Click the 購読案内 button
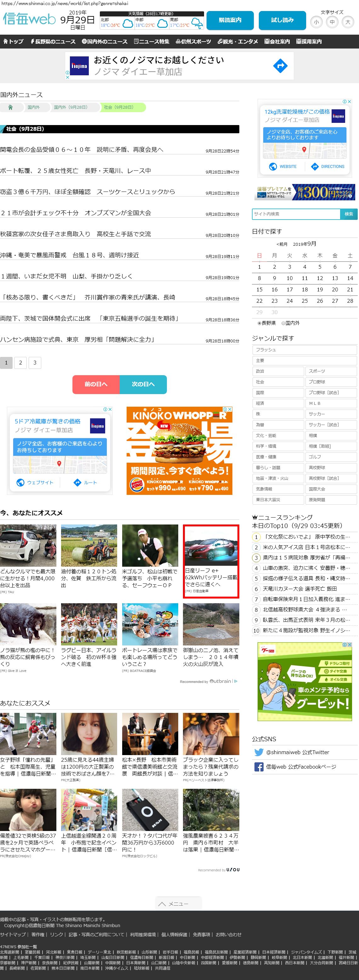 [230, 20]
